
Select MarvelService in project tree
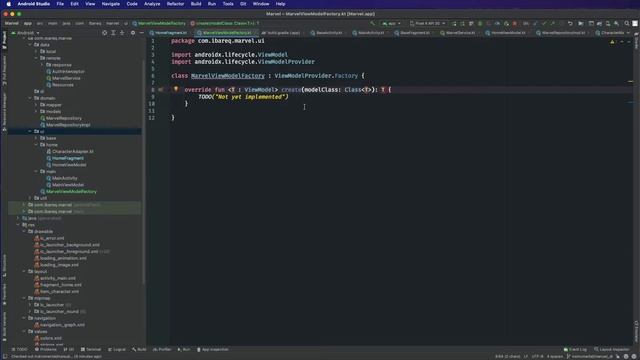coord(63,78)
